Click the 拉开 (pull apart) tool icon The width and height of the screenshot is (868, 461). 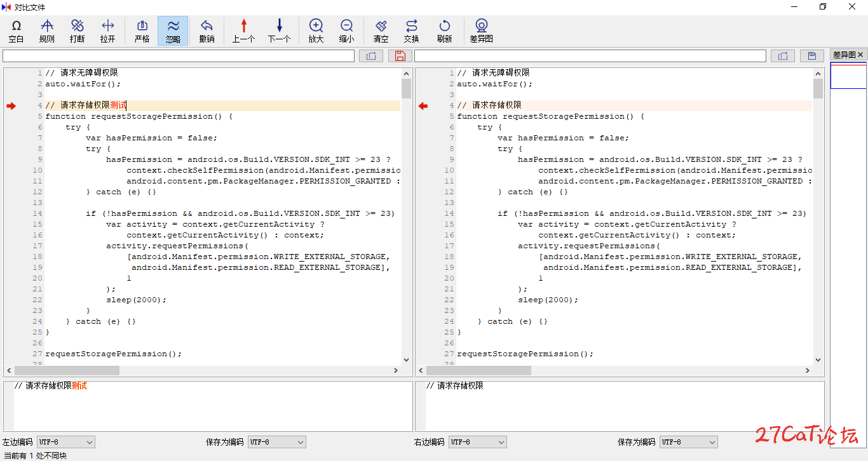(x=108, y=30)
